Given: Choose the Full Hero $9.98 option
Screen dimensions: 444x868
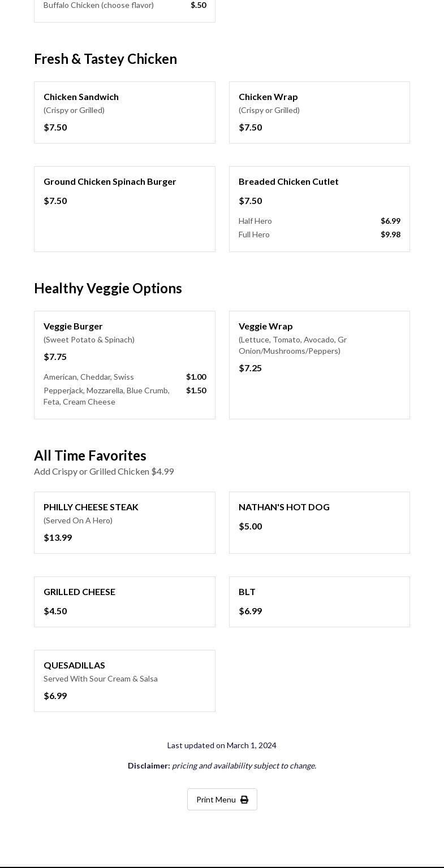Looking at the screenshot, I should click(319, 235).
